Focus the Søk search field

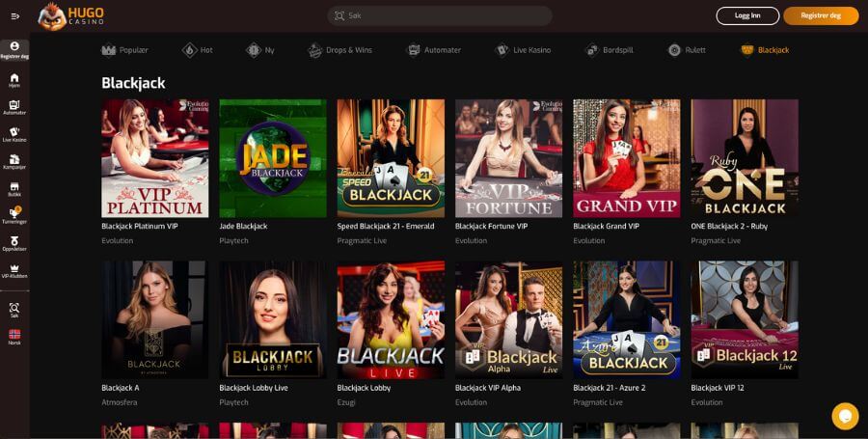(440, 16)
